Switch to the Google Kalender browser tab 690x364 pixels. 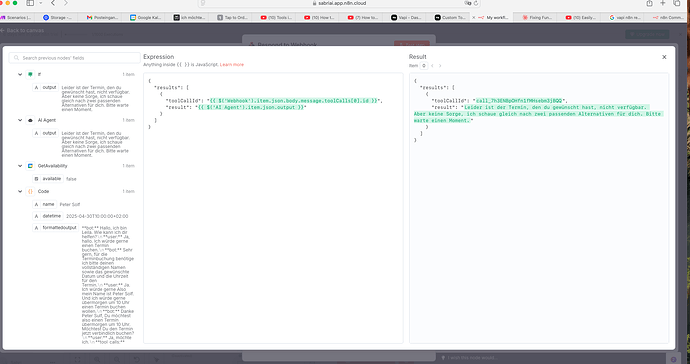coord(146,18)
